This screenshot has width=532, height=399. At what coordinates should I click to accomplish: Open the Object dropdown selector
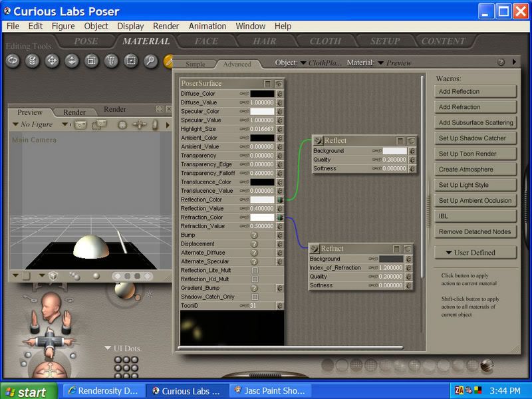click(x=303, y=63)
